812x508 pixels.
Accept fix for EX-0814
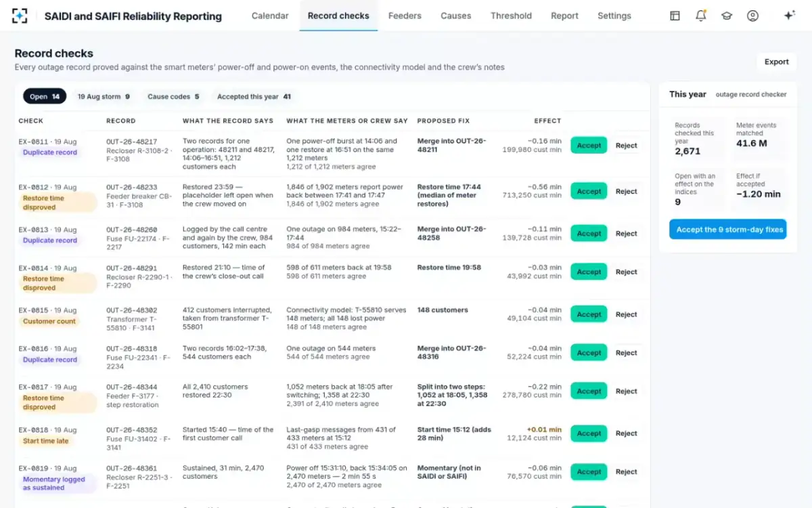point(589,272)
